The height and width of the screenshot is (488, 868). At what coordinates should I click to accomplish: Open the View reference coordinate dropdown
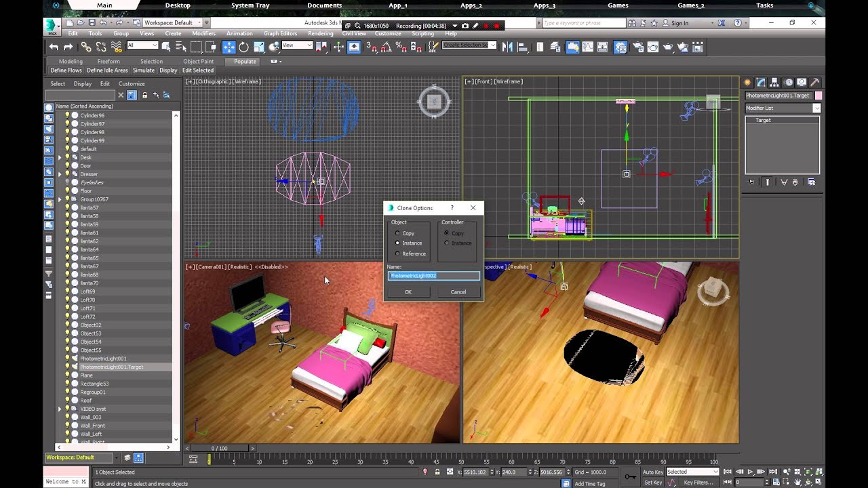296,45
